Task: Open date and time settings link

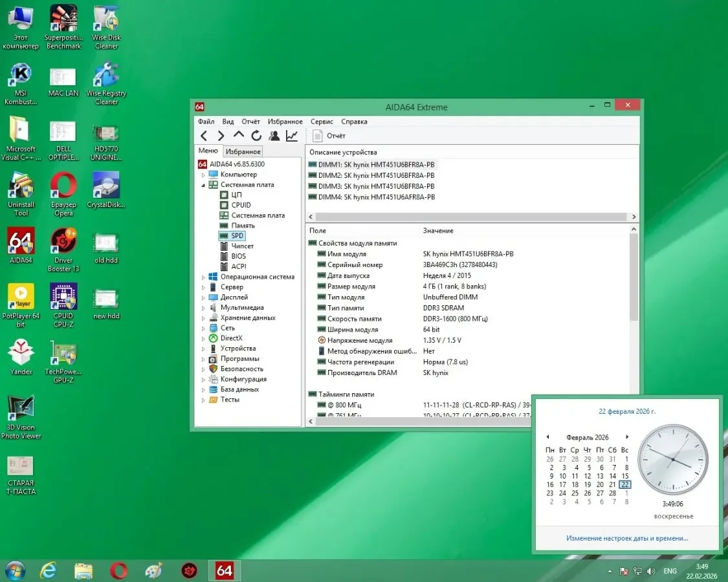Action: [627, 539]
